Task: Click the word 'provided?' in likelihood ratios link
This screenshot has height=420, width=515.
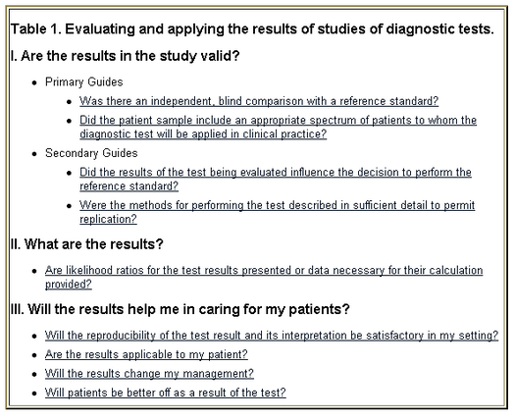Action: click(69, 285)
